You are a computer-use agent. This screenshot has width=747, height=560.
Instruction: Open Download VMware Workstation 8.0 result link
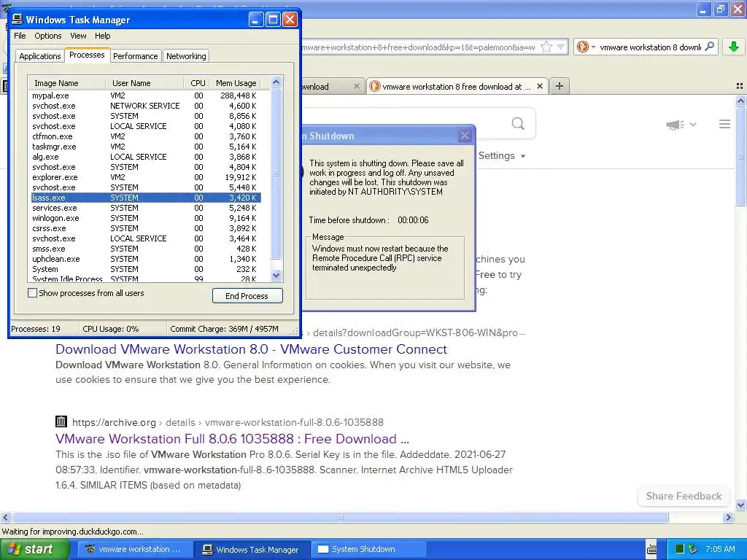tap(251, 349)
